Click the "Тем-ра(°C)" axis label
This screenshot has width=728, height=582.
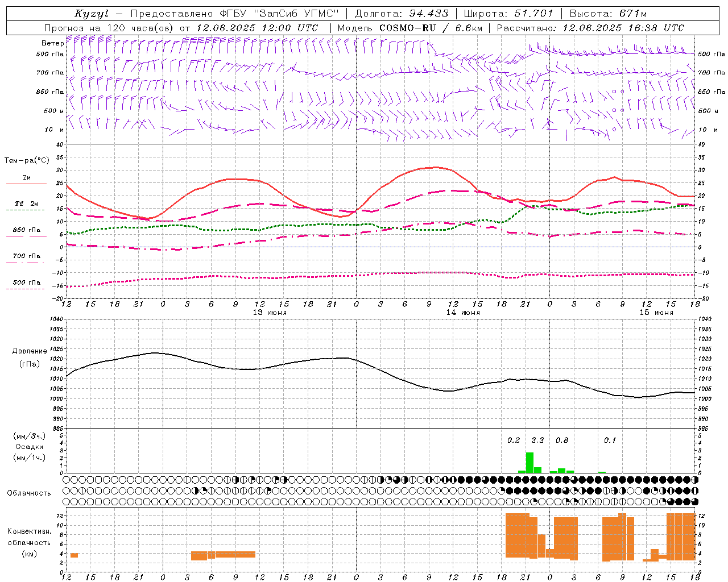click(27, 161)
